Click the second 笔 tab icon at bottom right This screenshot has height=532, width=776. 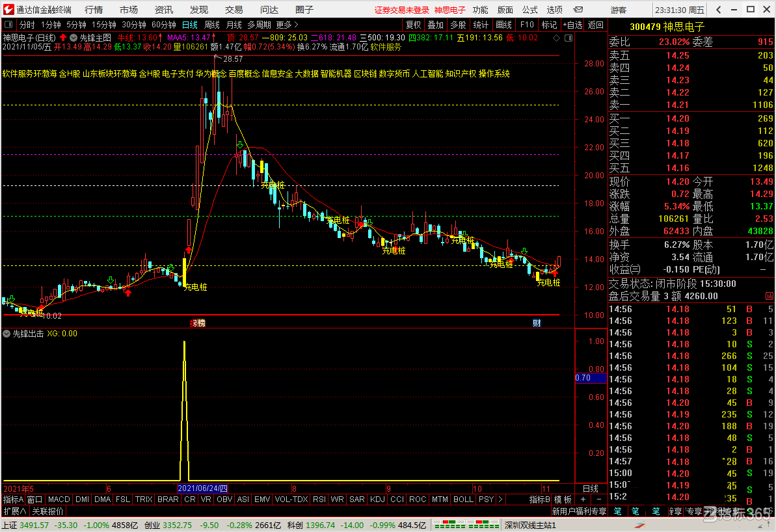tap(636, 511)
